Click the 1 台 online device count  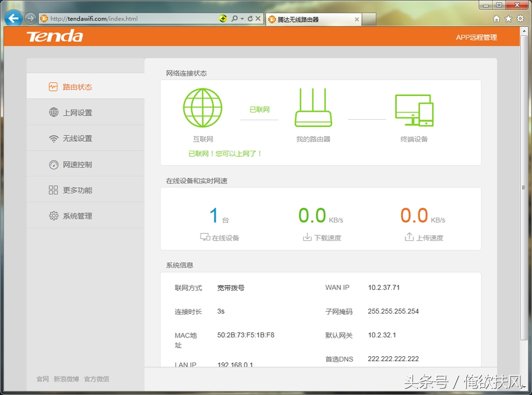click(219, 216)
